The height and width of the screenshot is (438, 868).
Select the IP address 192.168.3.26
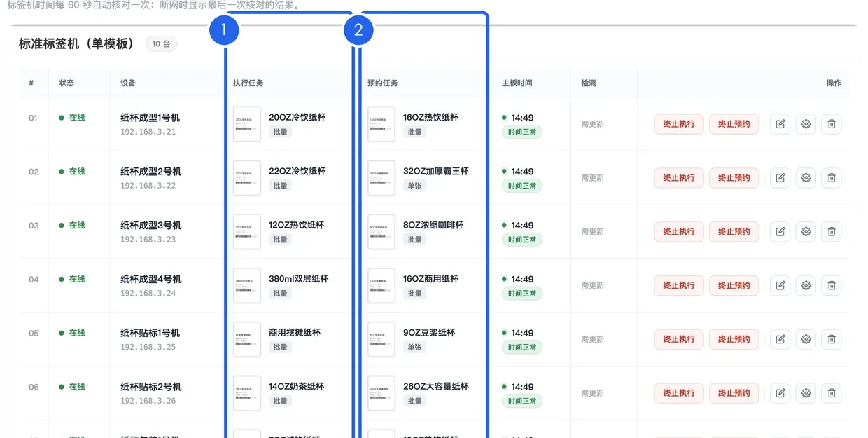pos(148,401)
